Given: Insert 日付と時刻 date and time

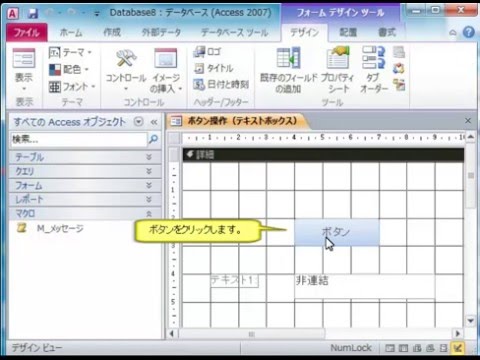Looking at the screenshot, I should point(221,84).
